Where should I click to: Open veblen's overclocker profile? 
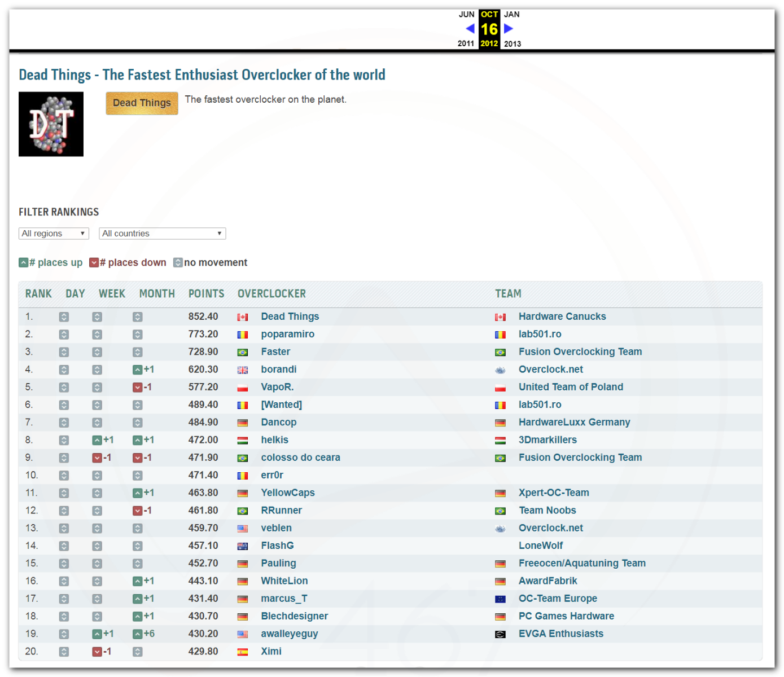pyautogui.click(x=277, y=528)
